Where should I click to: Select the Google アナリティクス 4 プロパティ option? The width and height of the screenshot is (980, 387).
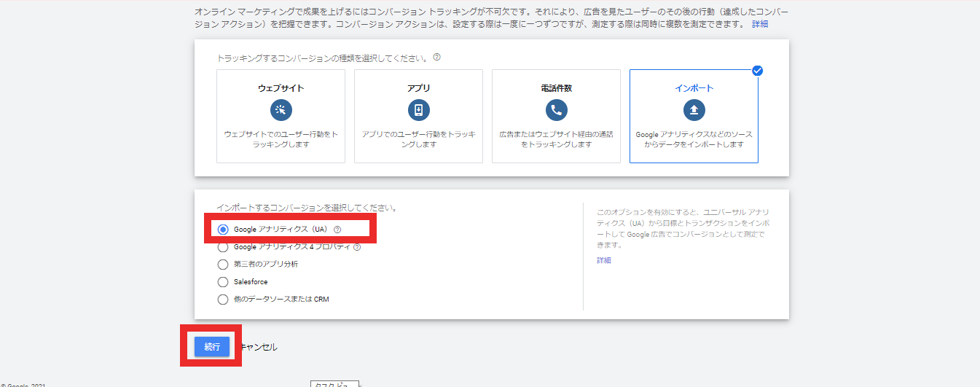(x=223, y=247)
